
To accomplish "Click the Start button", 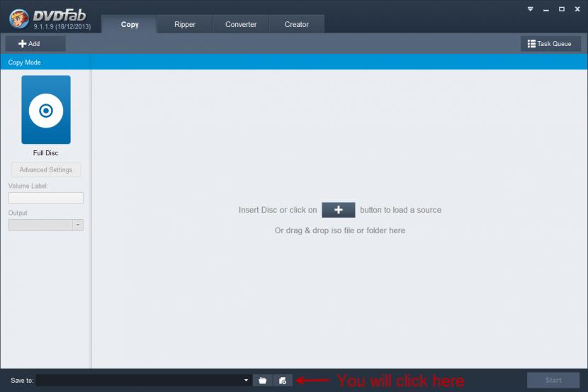I will coord(553,380).
